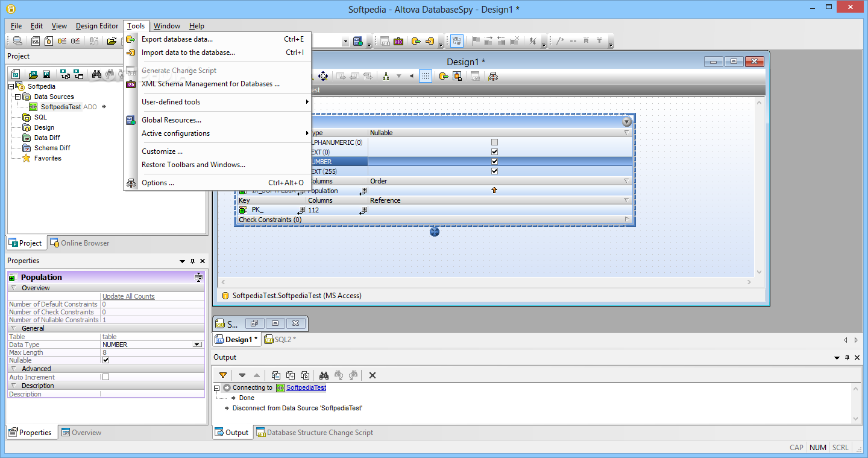The width and height of the screenshot is (868, 458).
Task: Click the Design Editor options wrench icon
Action: pos(493,76)
